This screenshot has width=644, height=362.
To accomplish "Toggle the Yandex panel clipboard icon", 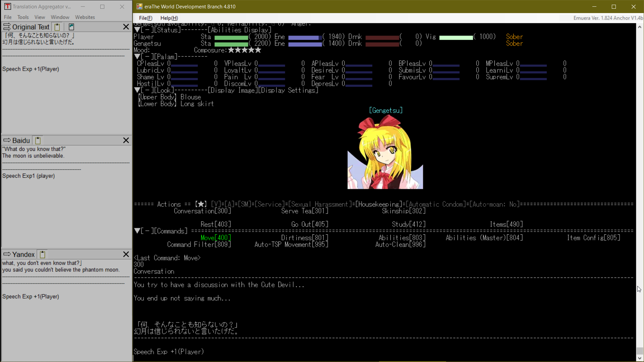I will point(43,254).
